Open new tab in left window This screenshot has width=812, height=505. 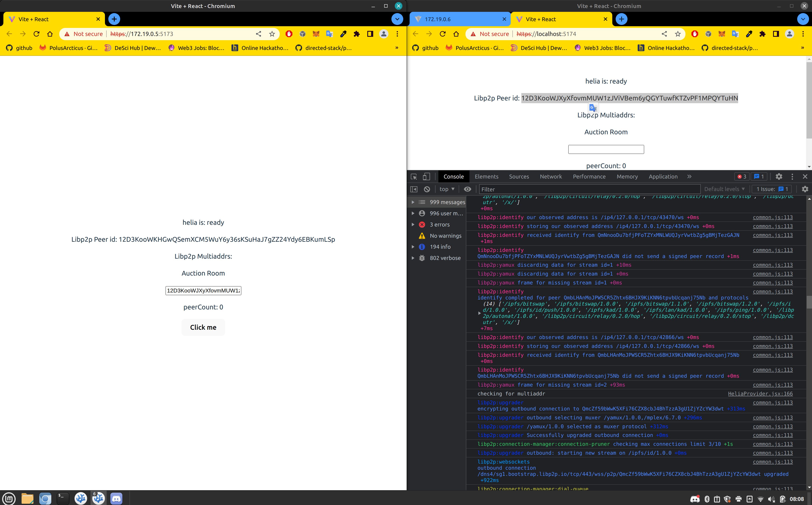tap(114, 19)
